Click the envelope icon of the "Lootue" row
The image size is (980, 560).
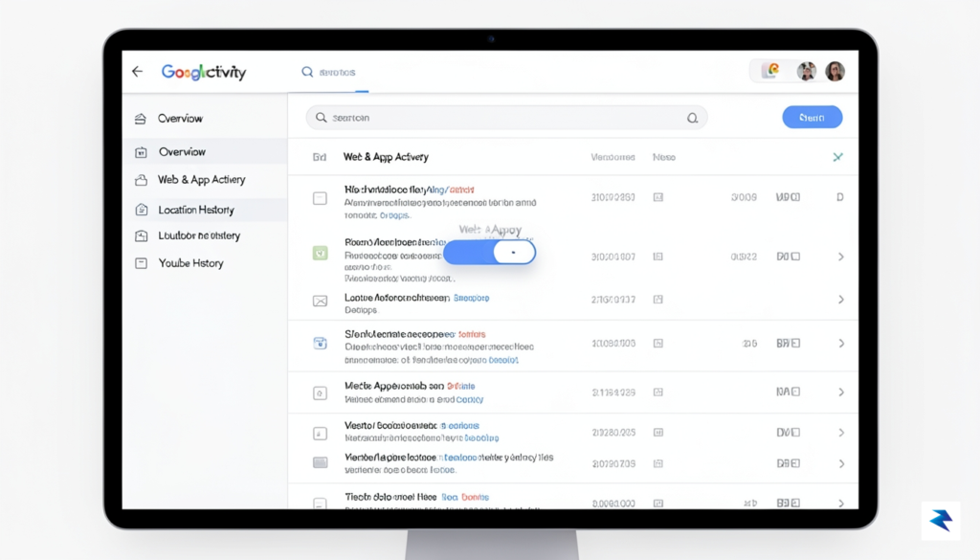320,302
